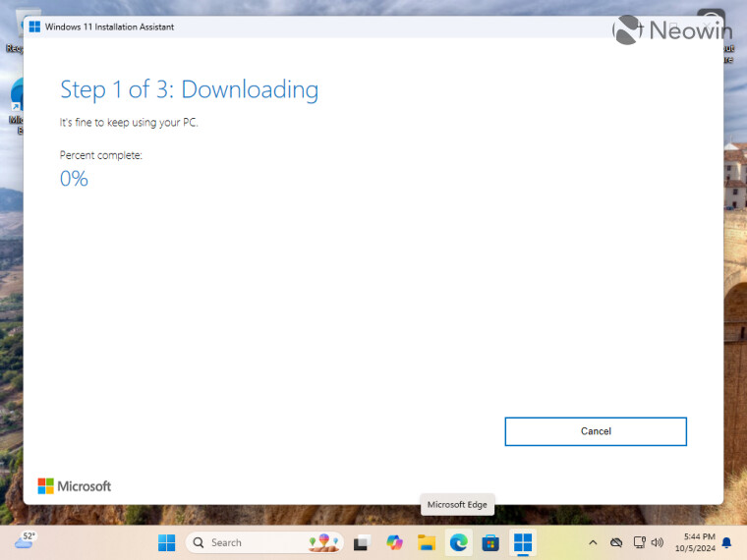Open the network status tray icon

[639, 542]
